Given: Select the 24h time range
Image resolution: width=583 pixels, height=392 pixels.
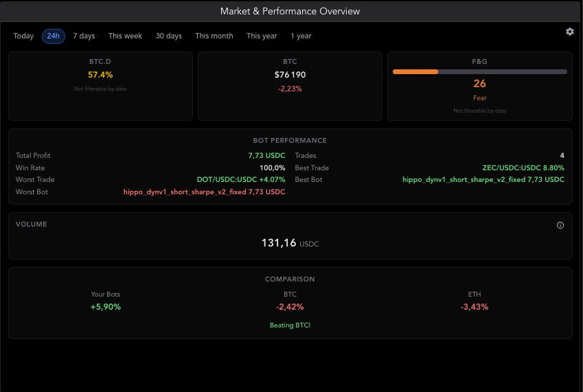Looking at the screenshot, I should pos(53,36).
